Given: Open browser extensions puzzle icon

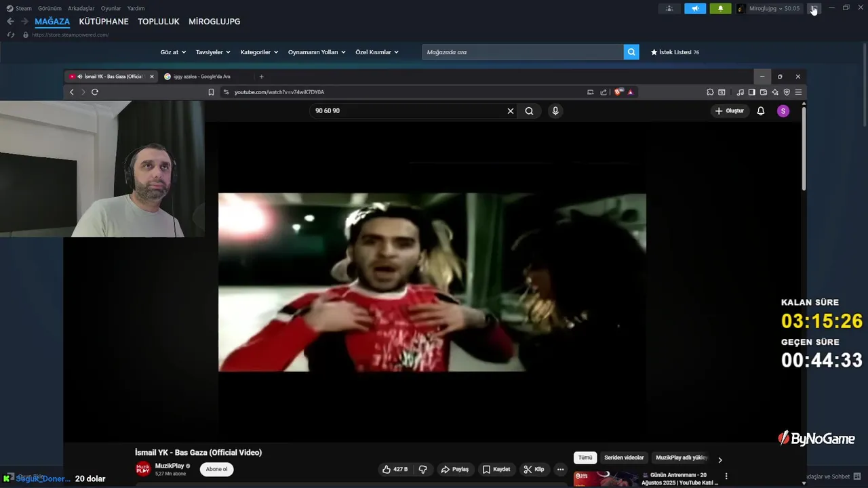Looking at the screenshot, I should [x=710, y=92].
